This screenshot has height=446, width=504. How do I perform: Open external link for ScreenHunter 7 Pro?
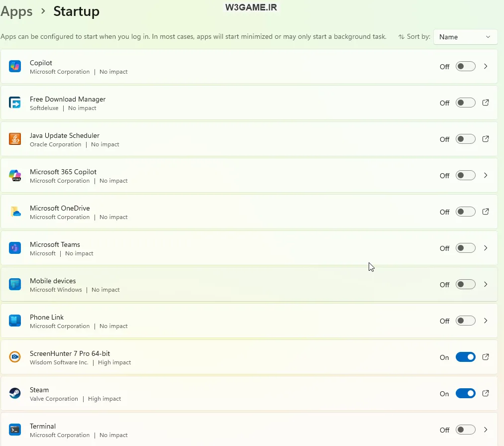click(486, 357)
